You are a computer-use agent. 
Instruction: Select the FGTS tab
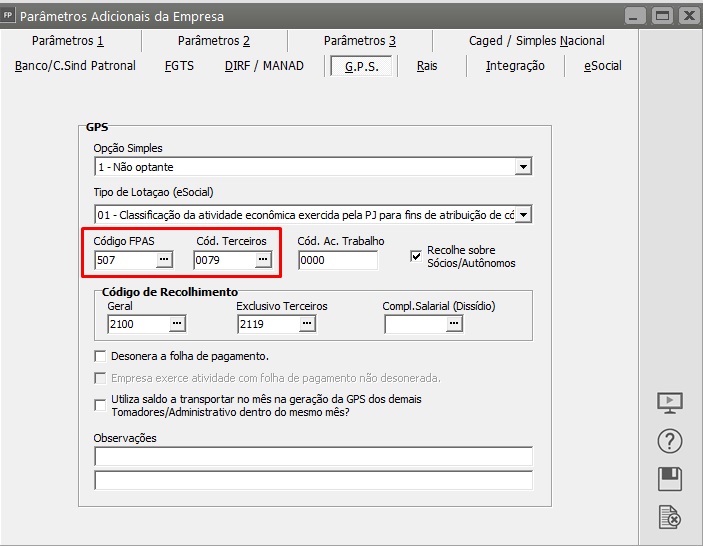point(181,66)
